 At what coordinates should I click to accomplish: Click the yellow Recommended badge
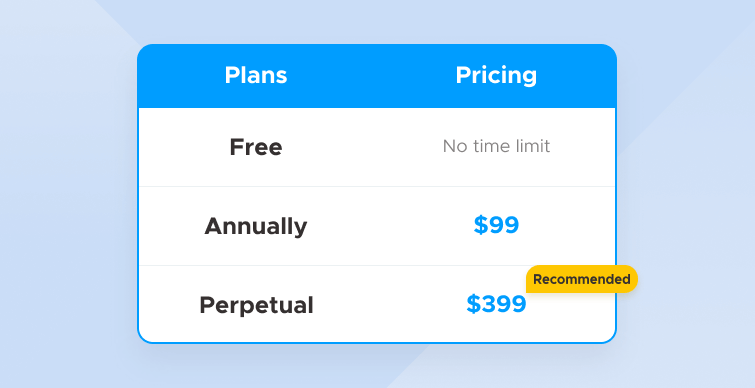(582, 279)
